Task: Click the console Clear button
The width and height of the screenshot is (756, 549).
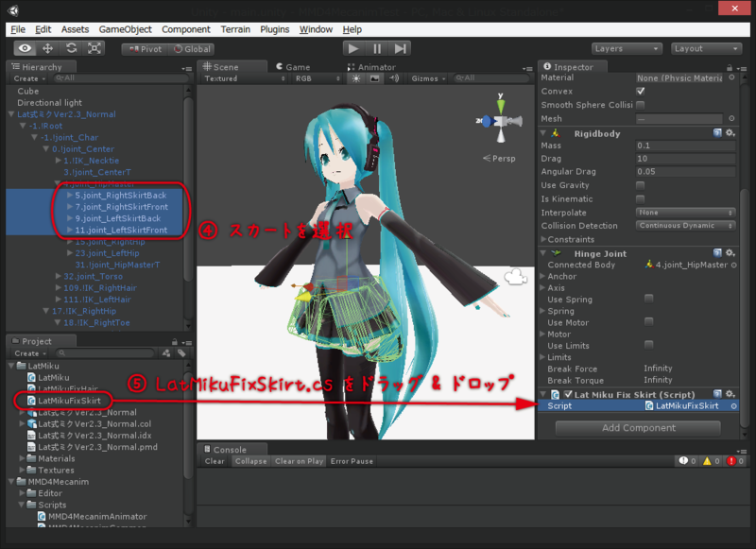Action: [x=215, y=461]
